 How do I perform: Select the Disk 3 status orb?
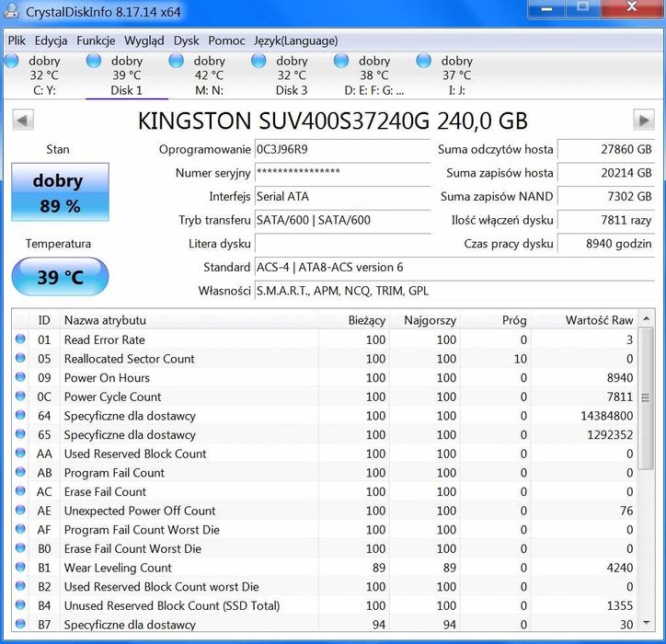(x=258, y=61)
